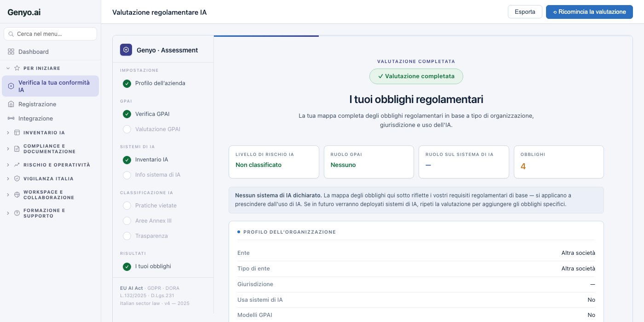Click the trend icon beside Rischio e operatività
The height and width of the screenshot is (322, 644).
click(17, 165)
